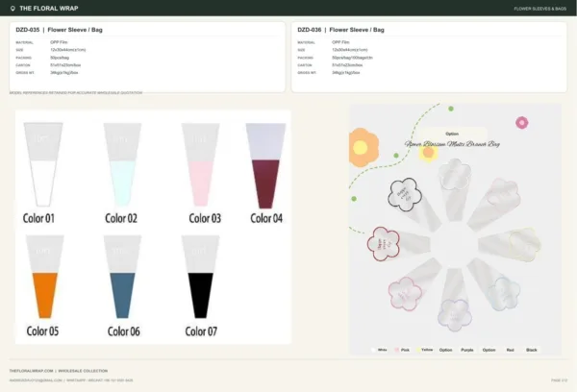This screenshot has height=392, width=577.
Task: Select the Color 05 orange sleeve
Action: pos(44,277)
